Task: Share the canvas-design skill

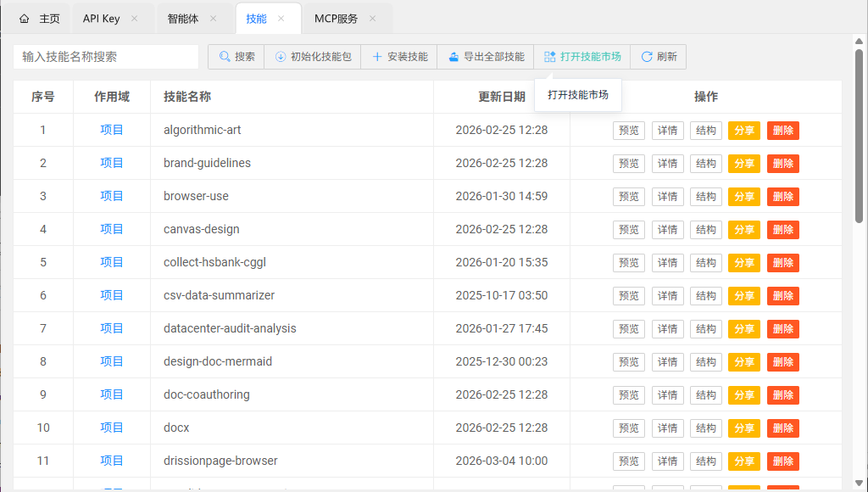Action: pyautogui.click(x=743, y=230)
